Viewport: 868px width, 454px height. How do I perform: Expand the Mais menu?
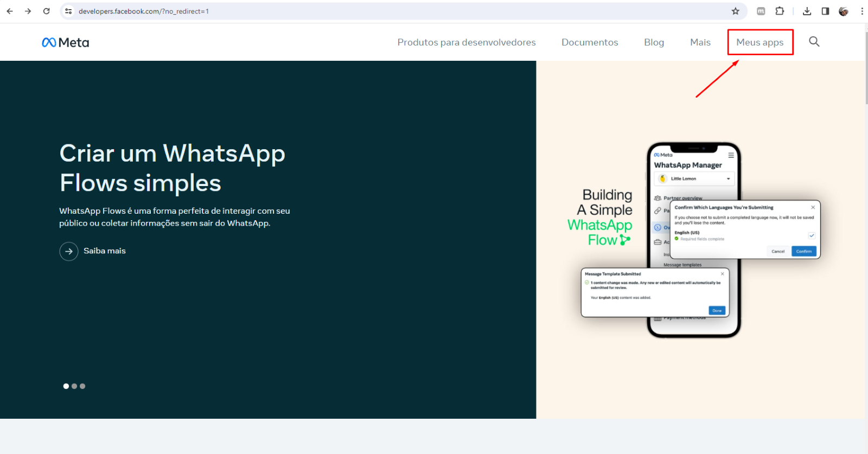pyautogui.click(x=700, y=42)
